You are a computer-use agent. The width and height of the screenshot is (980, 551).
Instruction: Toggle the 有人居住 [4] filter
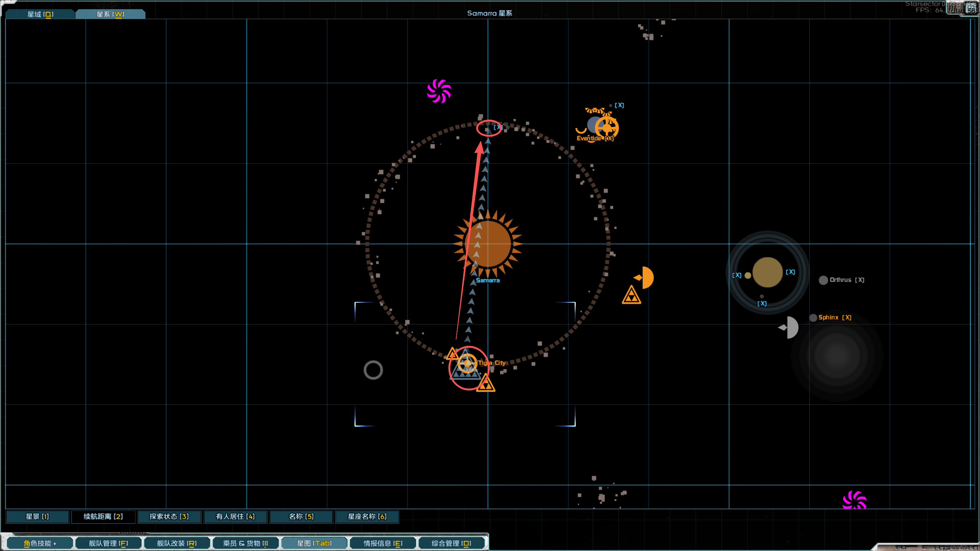(235, 517)
